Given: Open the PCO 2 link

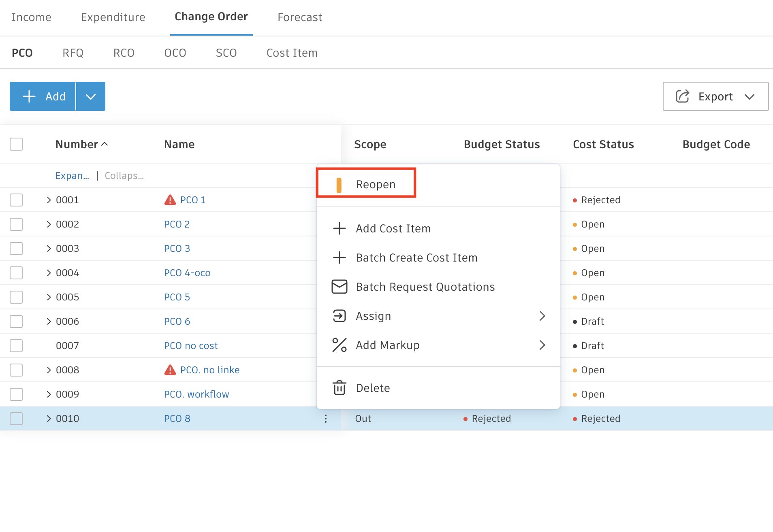Looking at the screenshot, I should tap(177, 224).
